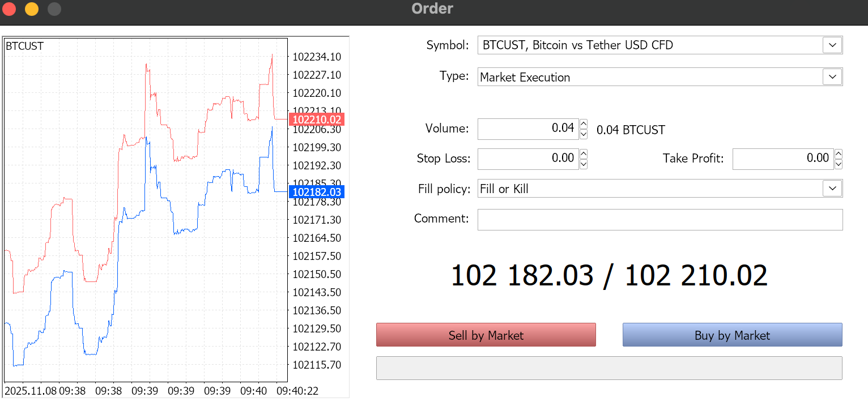Decrease Volume with the down stepper arrow

tap(584, 134)
